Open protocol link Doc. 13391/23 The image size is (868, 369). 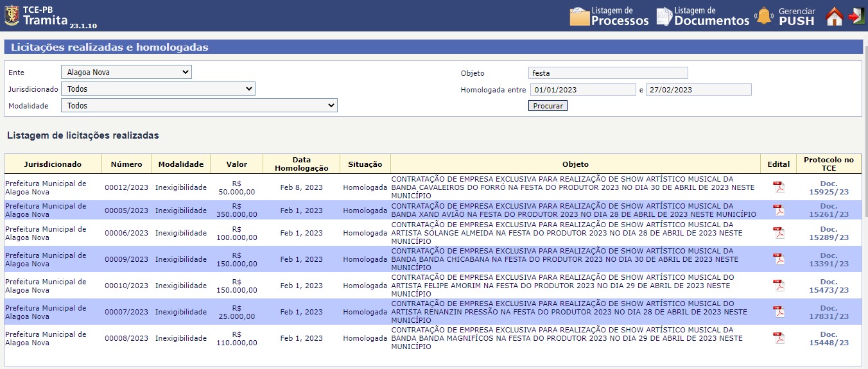(829, 259)
